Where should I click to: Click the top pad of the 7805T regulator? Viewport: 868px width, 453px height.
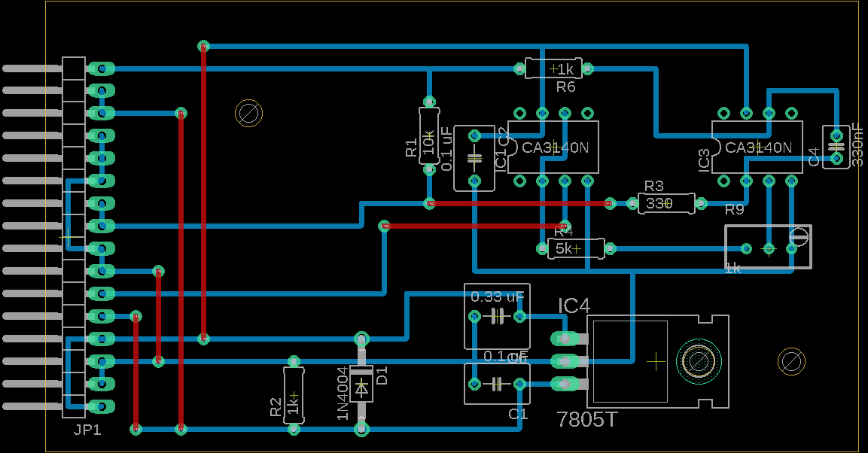(x=565, y=339)
